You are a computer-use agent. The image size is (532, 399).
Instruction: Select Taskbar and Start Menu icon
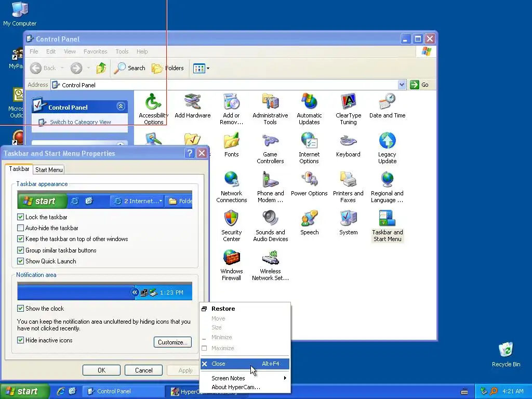pos(388,226)
